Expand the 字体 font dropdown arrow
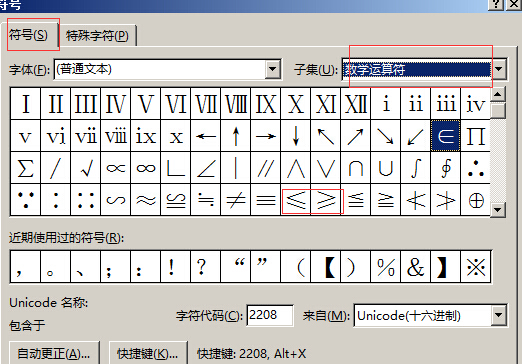522x364 pixels. pyautogui.click(x=273, y=69)
